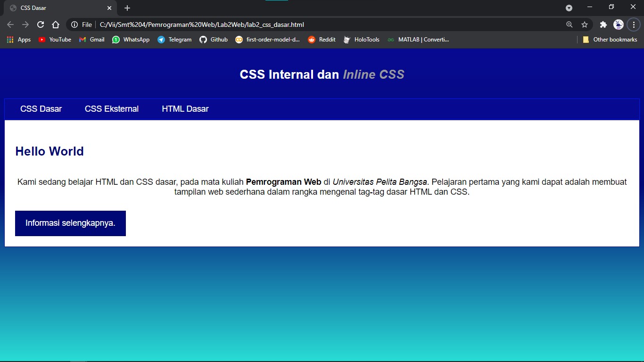This screenshot has height=362, width=644.
Task: Open the Telegram bookmark
Action: coord(174,40)
